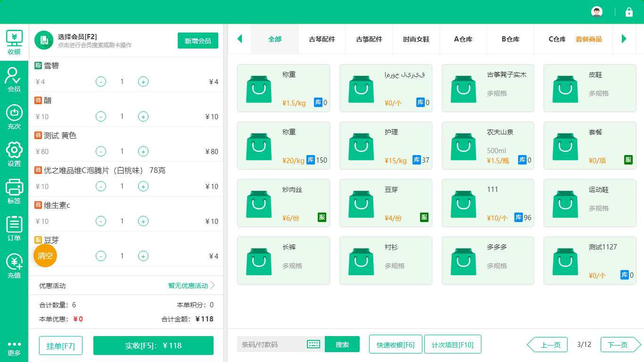Increase quantity of 豆芽 in cart
The image size is (644, 362).
(x=143, y=256)
